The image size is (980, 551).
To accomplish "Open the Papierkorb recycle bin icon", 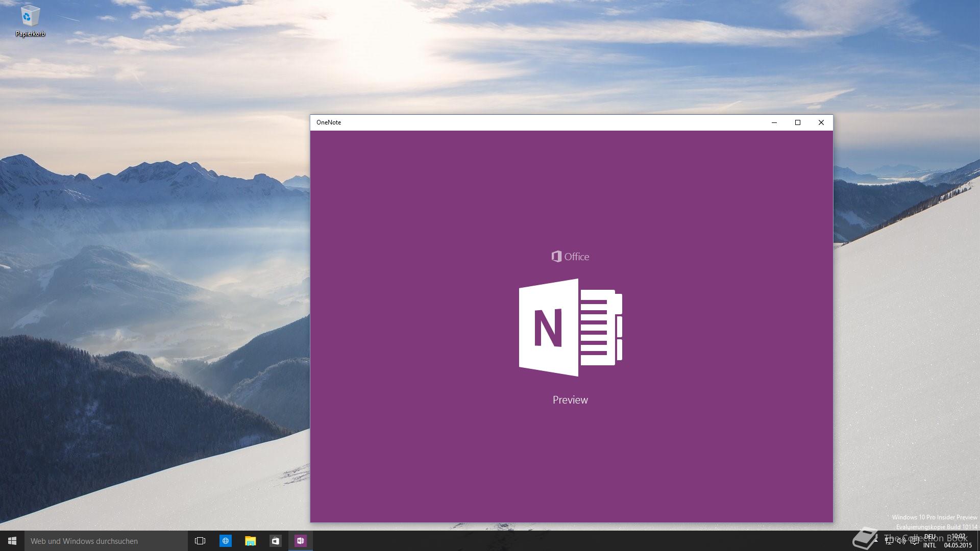I will tap(30, 22).
